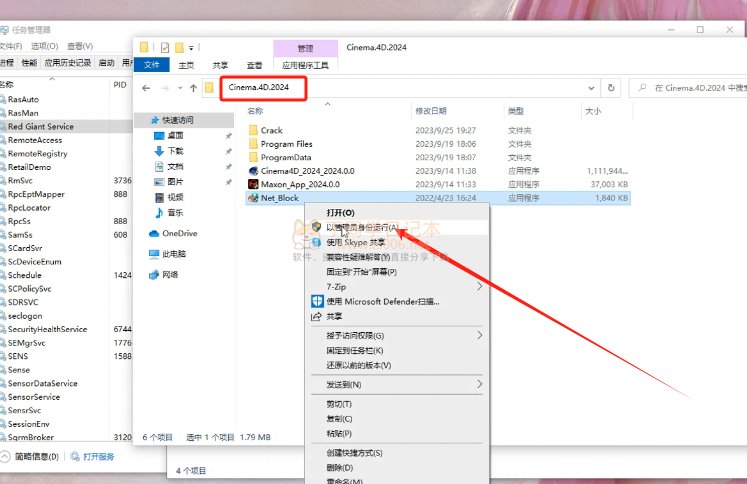The height and width of the screenshot is (484, 747).
Task: Open 文档 in the navigation pane
Action: click(x=175, y=166)
